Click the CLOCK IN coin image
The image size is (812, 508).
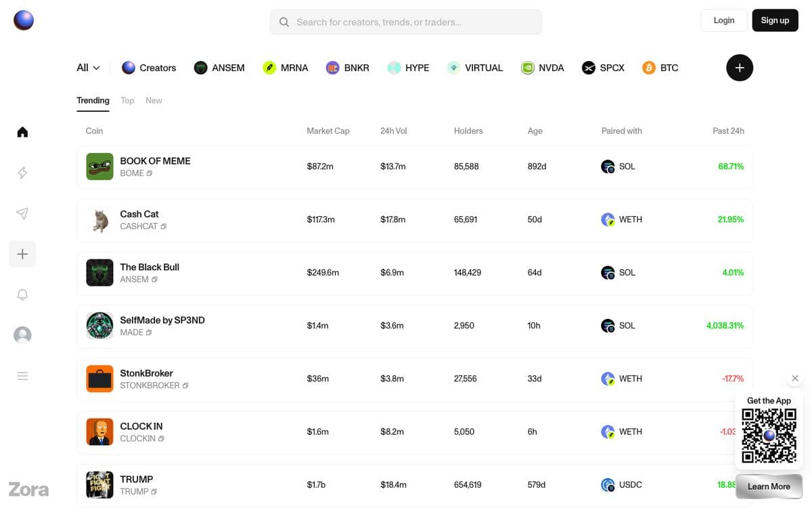coord(99,431)
